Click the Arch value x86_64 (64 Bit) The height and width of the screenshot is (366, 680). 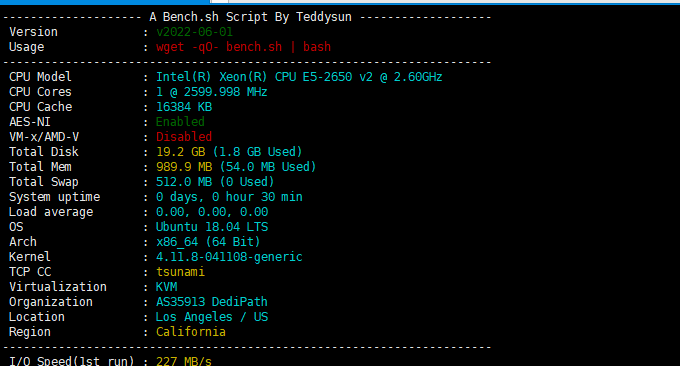(x=208, y=242)
